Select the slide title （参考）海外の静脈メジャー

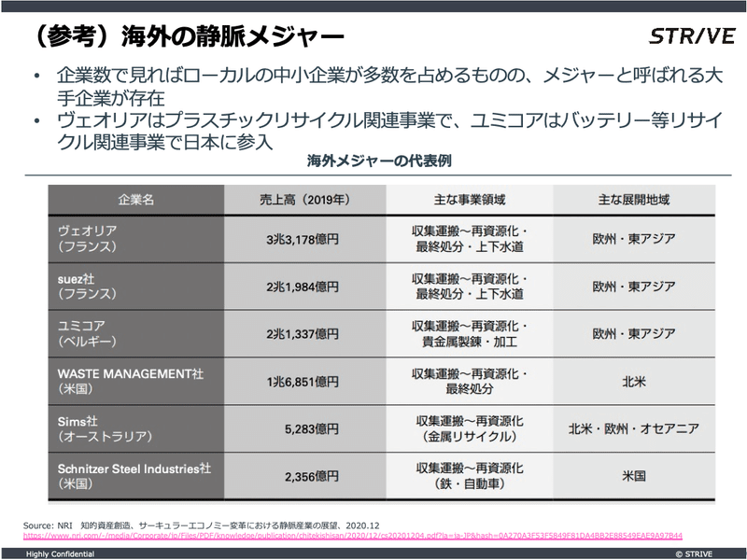188,36
